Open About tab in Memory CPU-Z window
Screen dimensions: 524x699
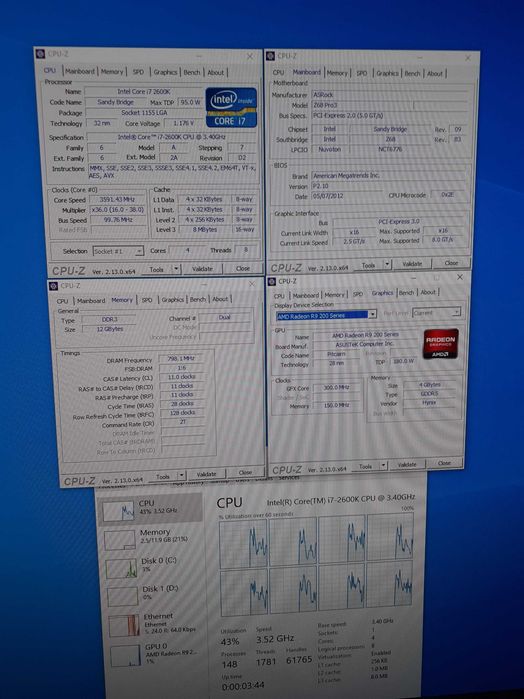[x=220, y=299]
